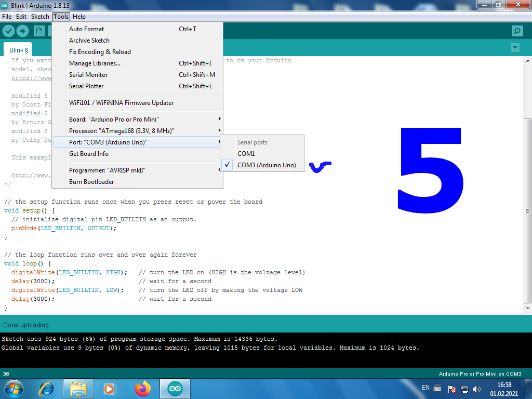Open WiFi101 / WiFiNINA Firmware Updater
532x399 pixels.
pos(137,103)
